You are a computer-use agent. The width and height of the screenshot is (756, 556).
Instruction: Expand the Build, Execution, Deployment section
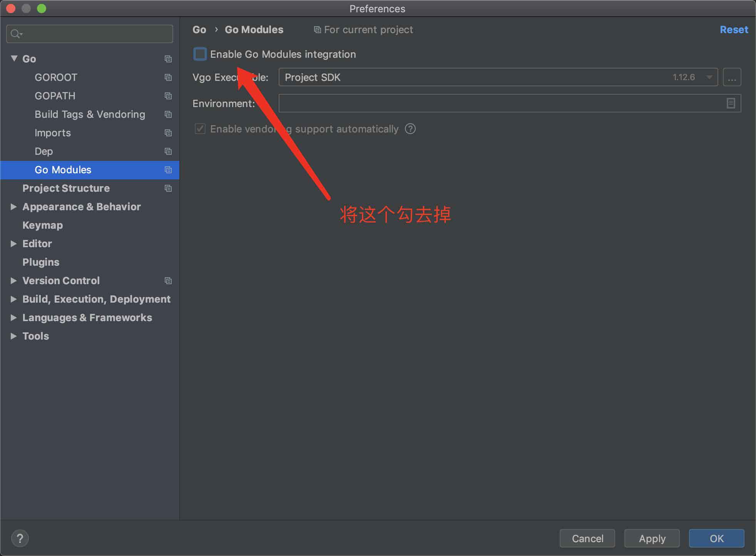13,299
